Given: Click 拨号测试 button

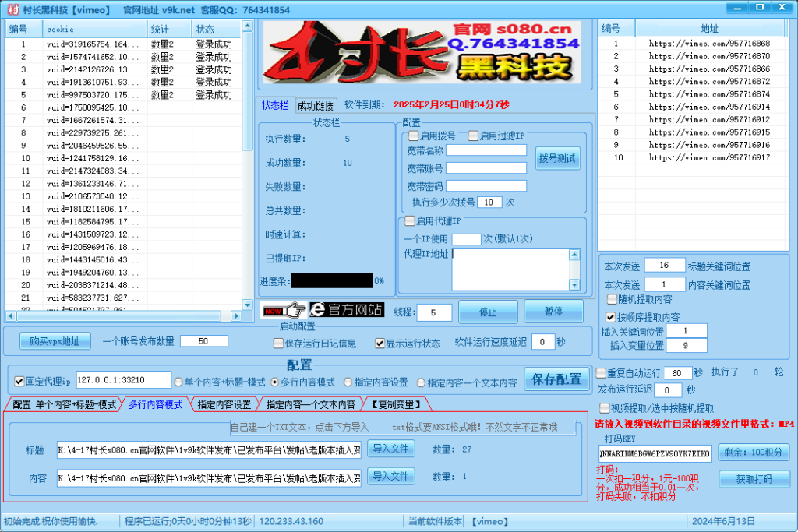Looking at the screenshot, I should [557, 159].
